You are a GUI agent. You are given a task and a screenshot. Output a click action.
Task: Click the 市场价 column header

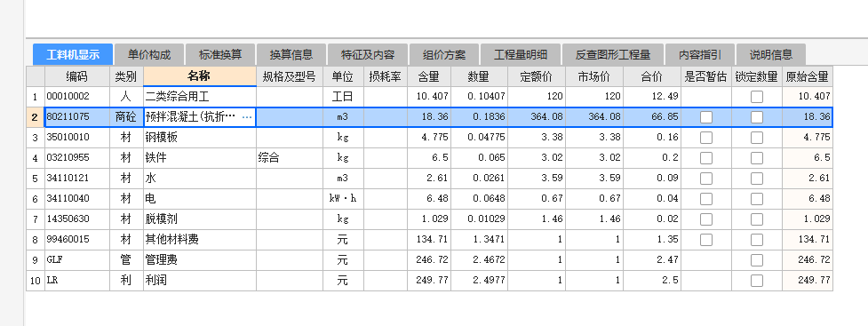(594, 76)
